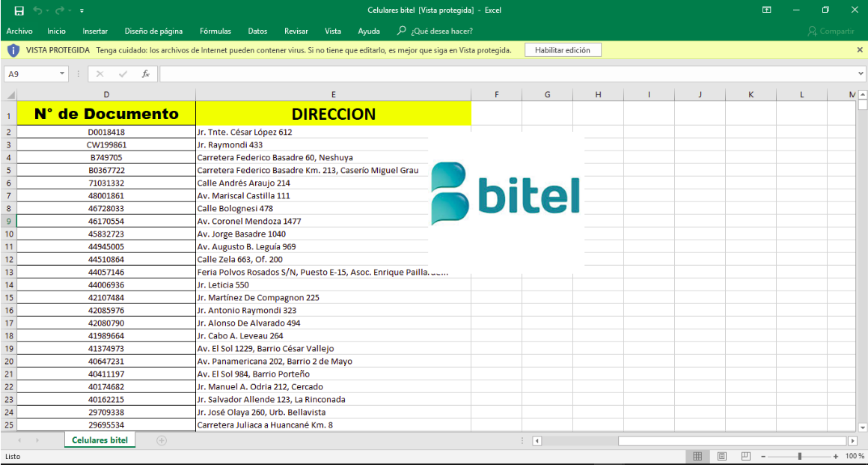Expand the Name Box dropdown arrow
The image size is (868, 465).
(63, 73)
